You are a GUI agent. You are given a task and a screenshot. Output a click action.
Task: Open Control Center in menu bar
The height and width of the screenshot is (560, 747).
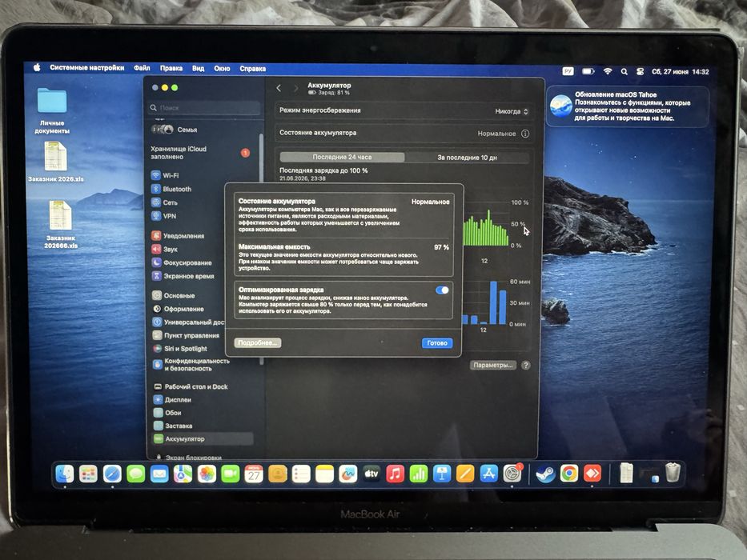coord(640,72)
